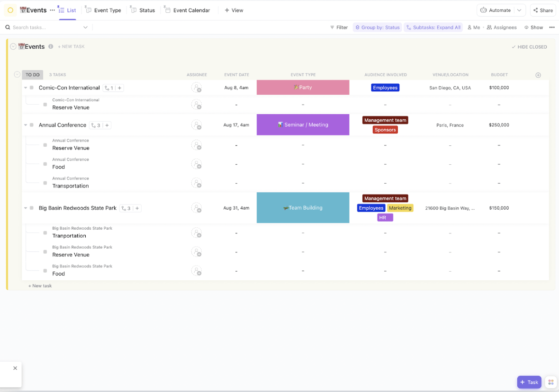Open the far-right toolbar more options
This screenshot has width=559, height=392.
tap(552, 27)
